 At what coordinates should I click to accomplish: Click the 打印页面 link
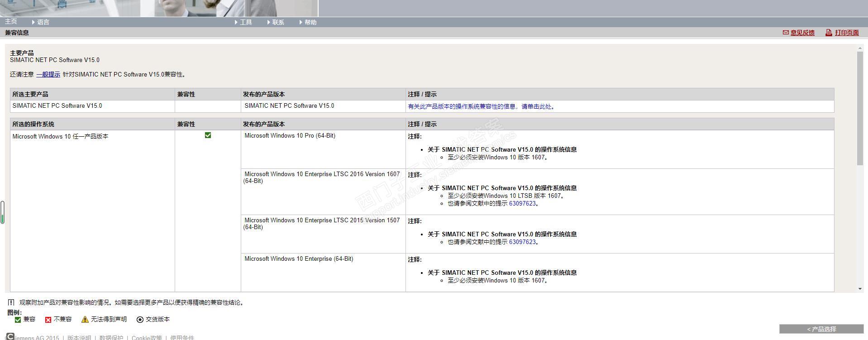[x=847, y=33]
